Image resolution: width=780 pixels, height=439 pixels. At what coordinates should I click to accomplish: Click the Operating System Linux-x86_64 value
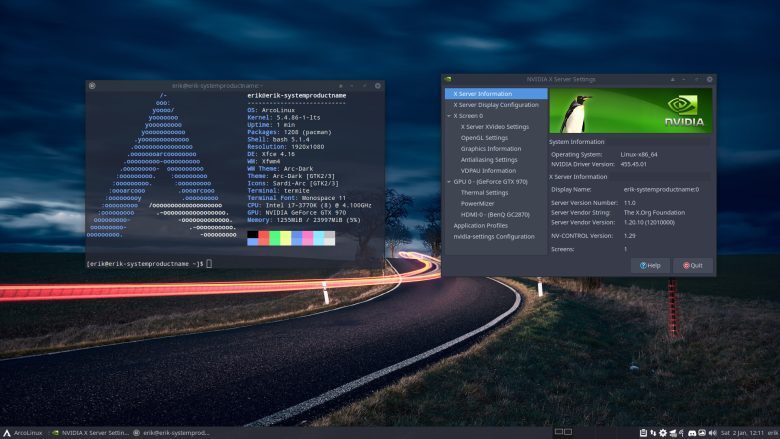pos(639,154)
